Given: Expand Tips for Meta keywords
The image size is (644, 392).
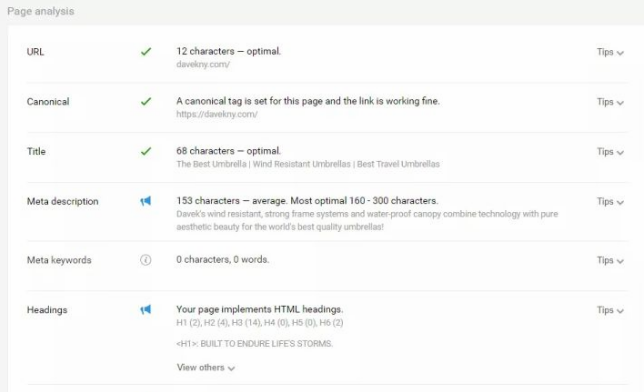Looking at the screenshot, I should (610, 260).
